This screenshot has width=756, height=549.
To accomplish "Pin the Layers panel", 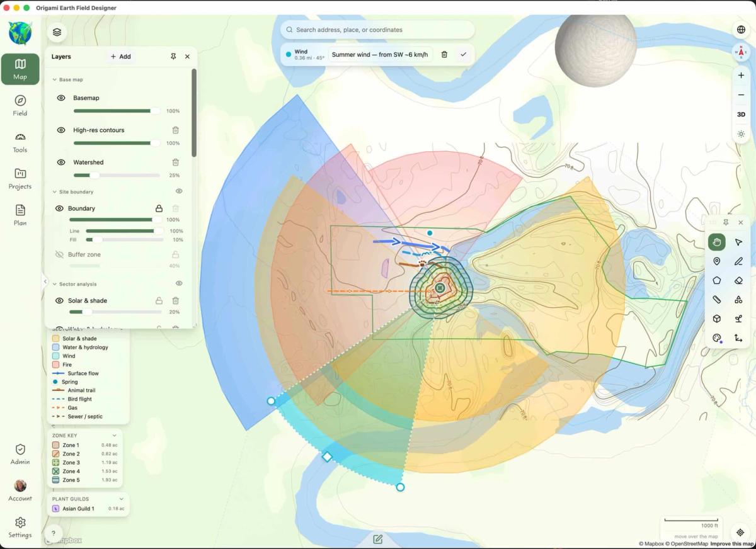I will click(x=173, y=57).
